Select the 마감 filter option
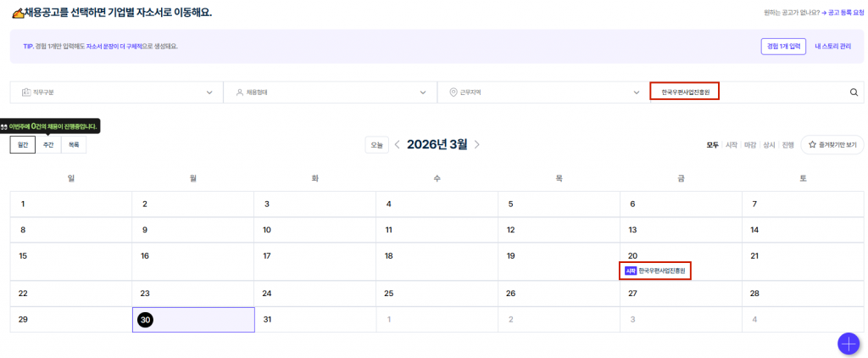This screenshot has width=868, height=358. click(749, 145)
